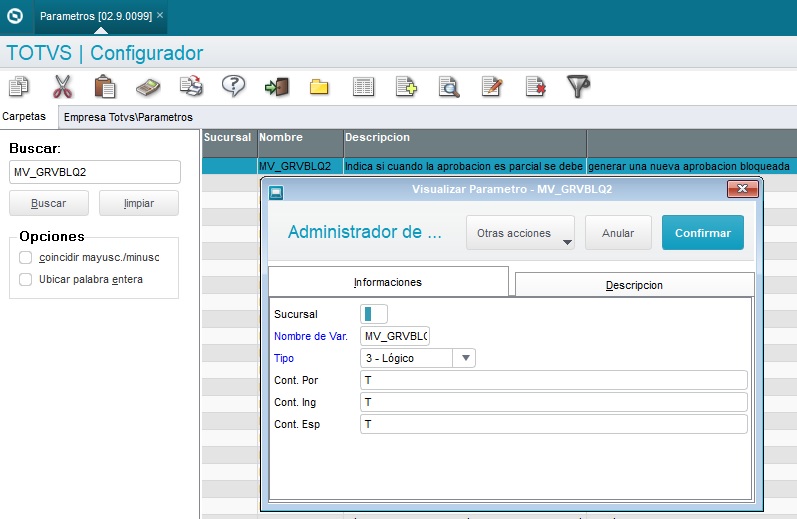The width and height of the screenshot is (797, 519).
Task: Open the Tipo dropdown arrow
Action: point(465,358)
